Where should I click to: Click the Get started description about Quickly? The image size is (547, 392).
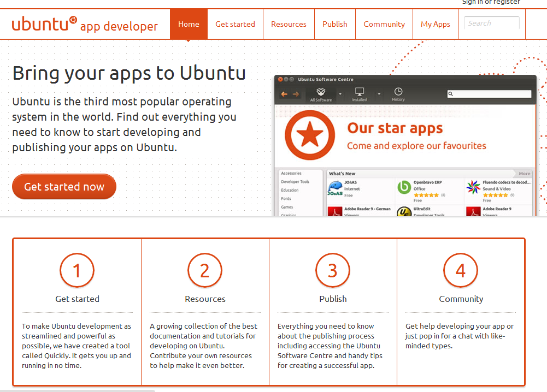77,346
